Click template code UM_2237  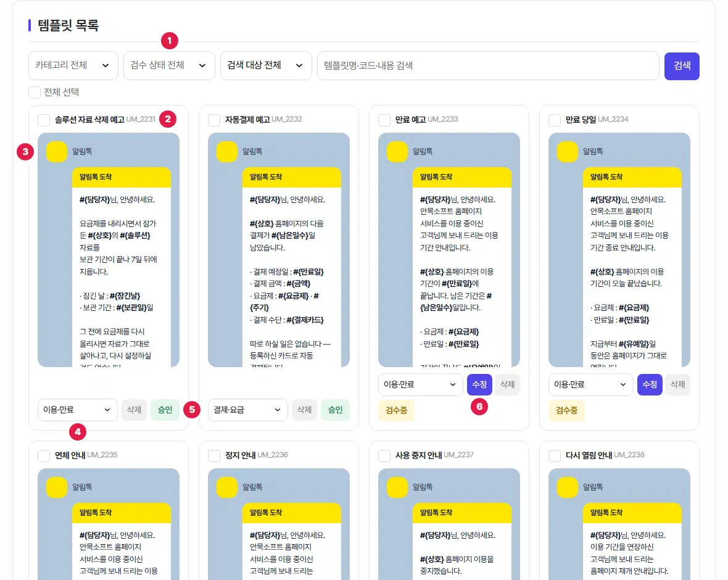[459, 455]
